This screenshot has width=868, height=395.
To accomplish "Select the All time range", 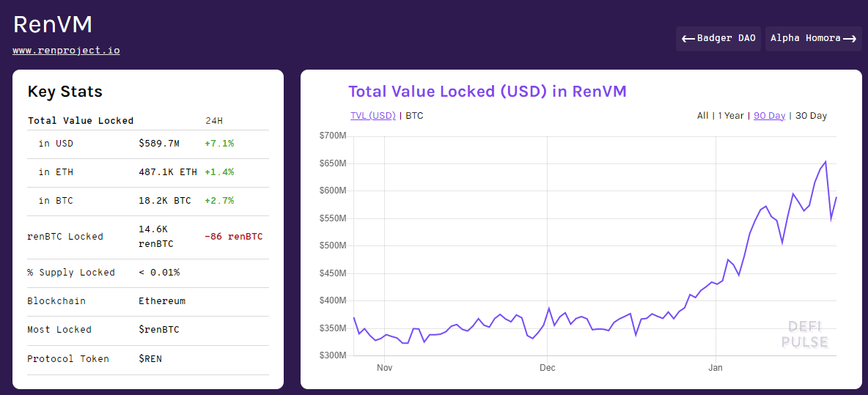I will 702,115.
